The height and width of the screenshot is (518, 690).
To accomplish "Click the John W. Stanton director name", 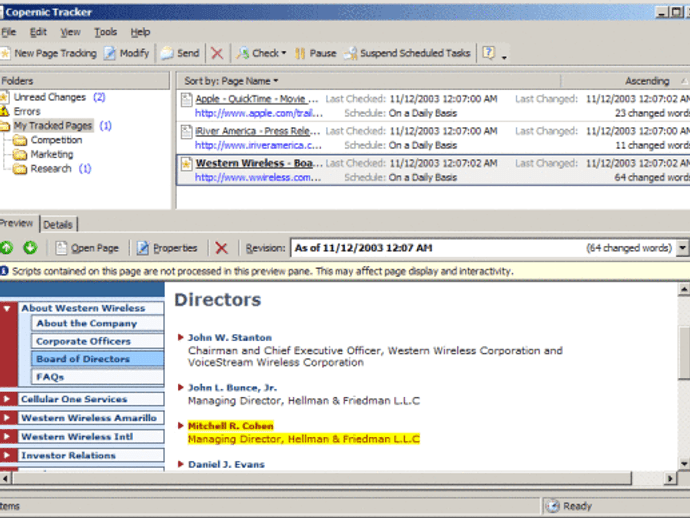I will 230,338.
